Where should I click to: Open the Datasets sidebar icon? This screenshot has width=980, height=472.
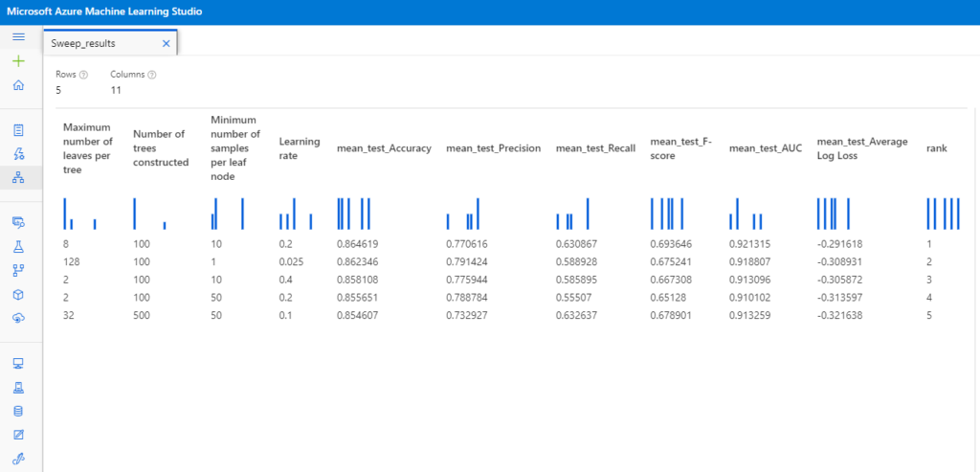tap(19, 222)
